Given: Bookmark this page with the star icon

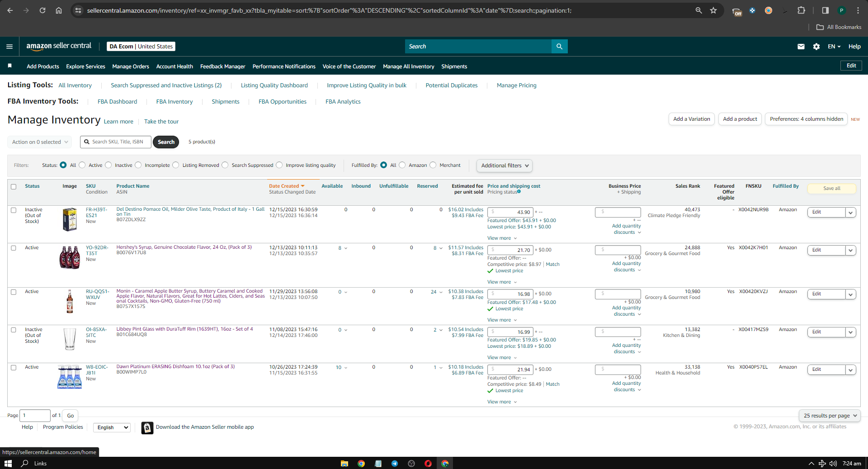Looking at the screenshot, I should [x=713, y=10].
